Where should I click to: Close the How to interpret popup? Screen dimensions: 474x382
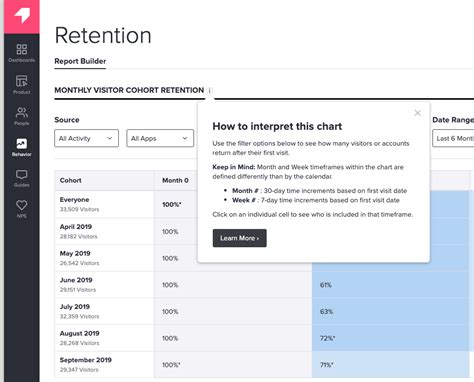tap(417, 113)
